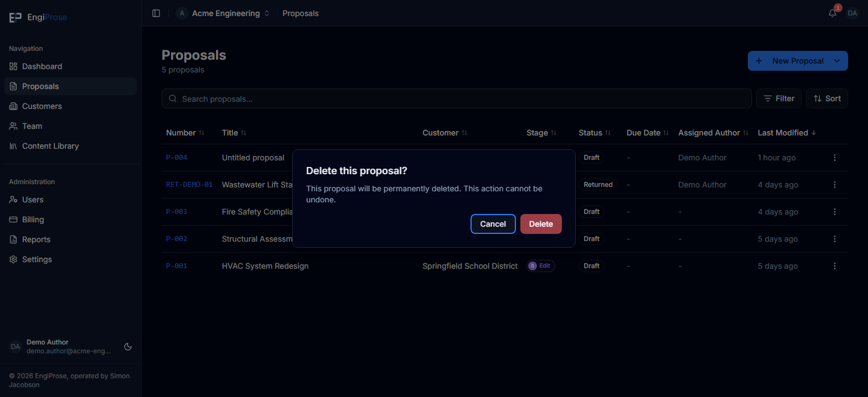
Task: Expand the New Proposal dropdown arrow
Action: click(x=837, y=61)
